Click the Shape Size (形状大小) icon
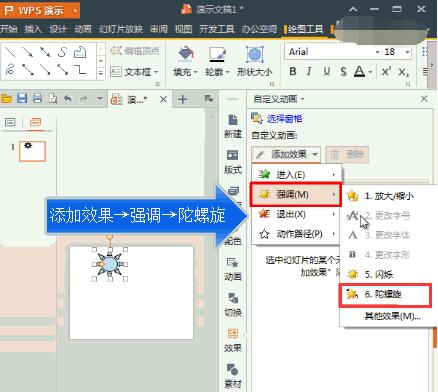438x392 pixels. coord(255,54)
